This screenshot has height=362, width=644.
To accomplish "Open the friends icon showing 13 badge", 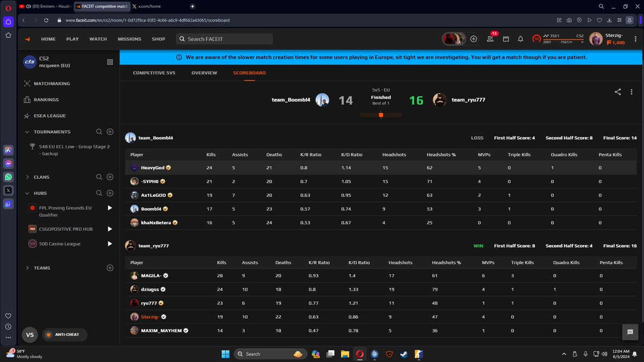I will click(x=491, y=39).
